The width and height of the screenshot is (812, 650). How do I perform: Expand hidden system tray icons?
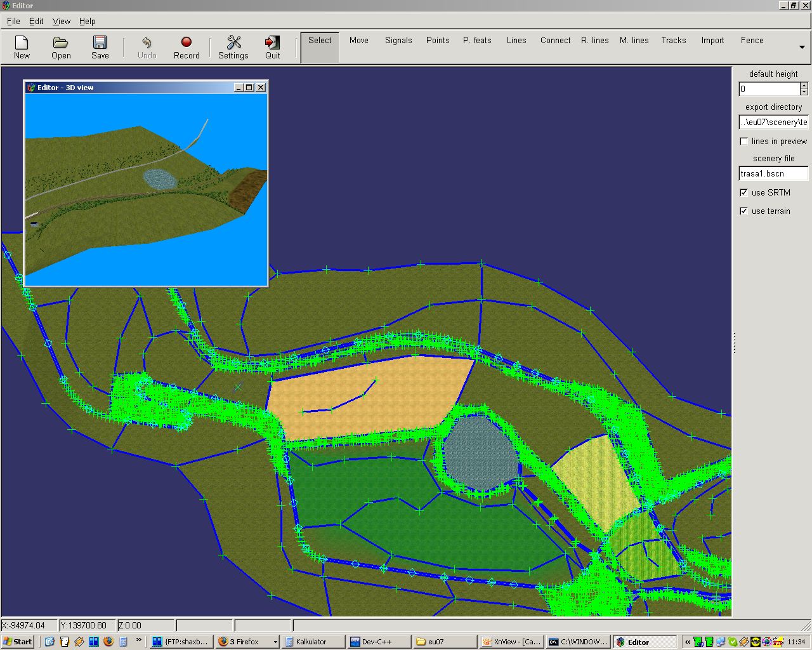tap(687, 642)
